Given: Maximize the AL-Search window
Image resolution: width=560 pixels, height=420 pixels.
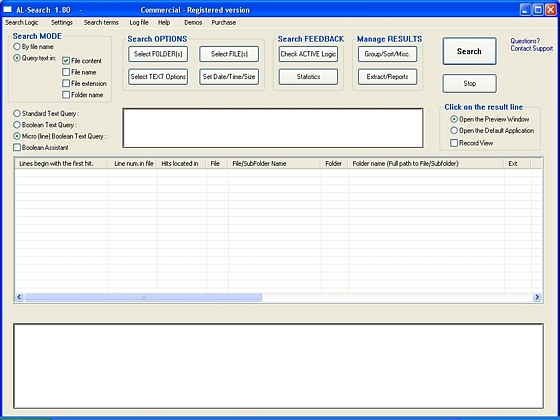Looking at the screenshot, I should coord(538,10).
